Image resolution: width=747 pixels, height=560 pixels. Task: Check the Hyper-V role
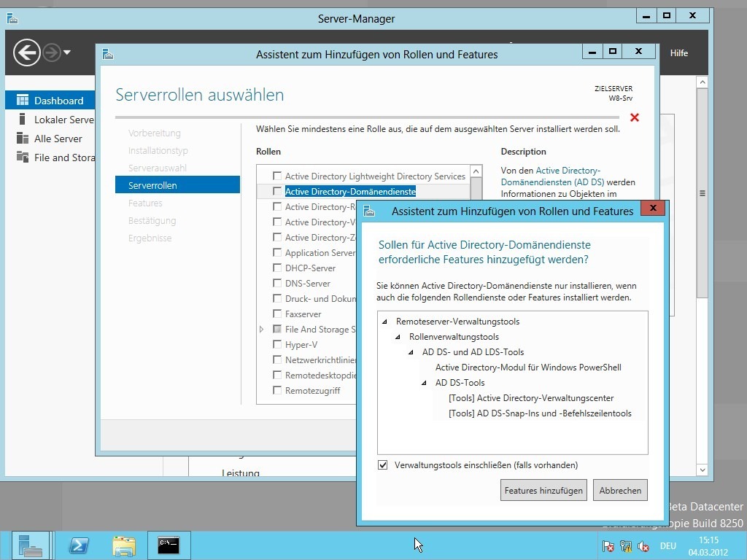(x=276, y=344)
